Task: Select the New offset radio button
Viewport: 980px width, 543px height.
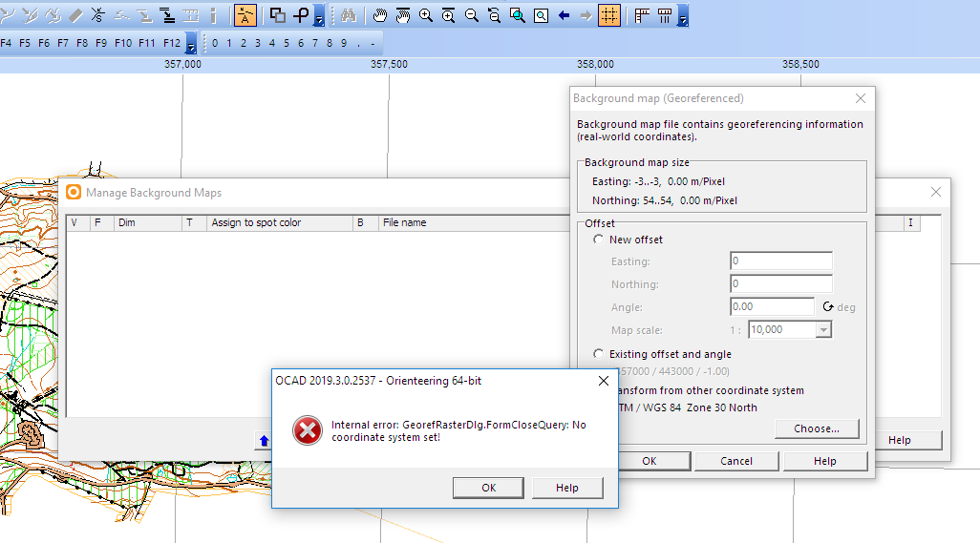Action: 598,240
